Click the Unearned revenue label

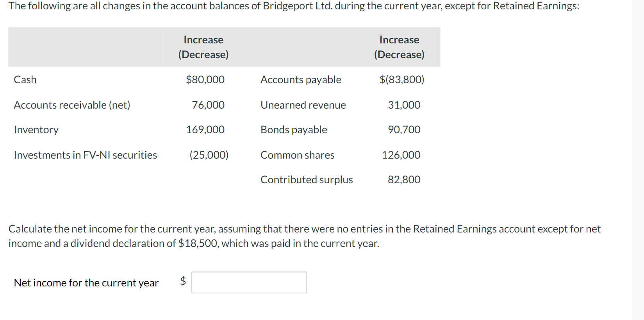pos(303,105)
